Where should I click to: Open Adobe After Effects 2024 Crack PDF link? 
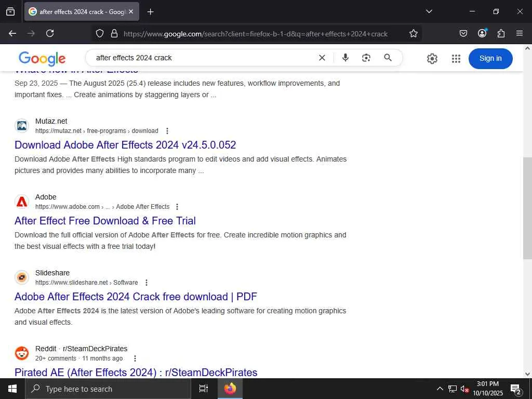[x=136, y=297]
